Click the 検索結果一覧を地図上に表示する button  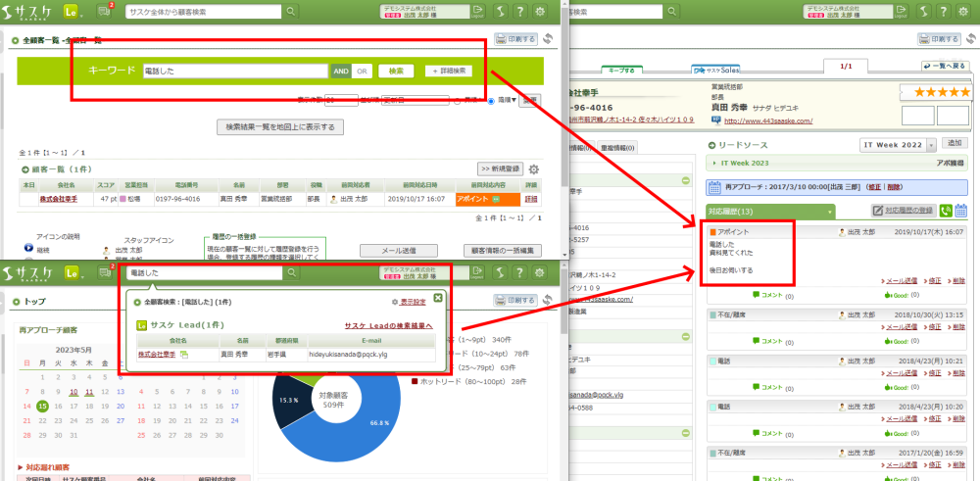click(x=280, y=127)
